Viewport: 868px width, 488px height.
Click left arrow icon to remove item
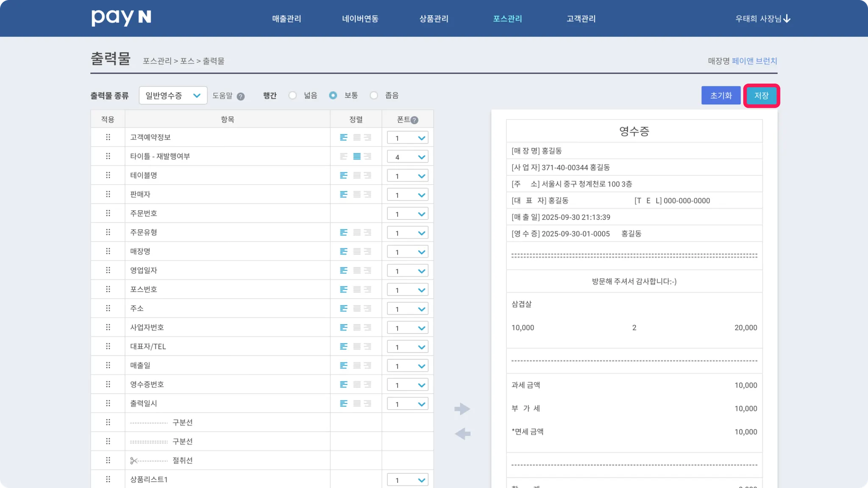(x=462, y=434)
